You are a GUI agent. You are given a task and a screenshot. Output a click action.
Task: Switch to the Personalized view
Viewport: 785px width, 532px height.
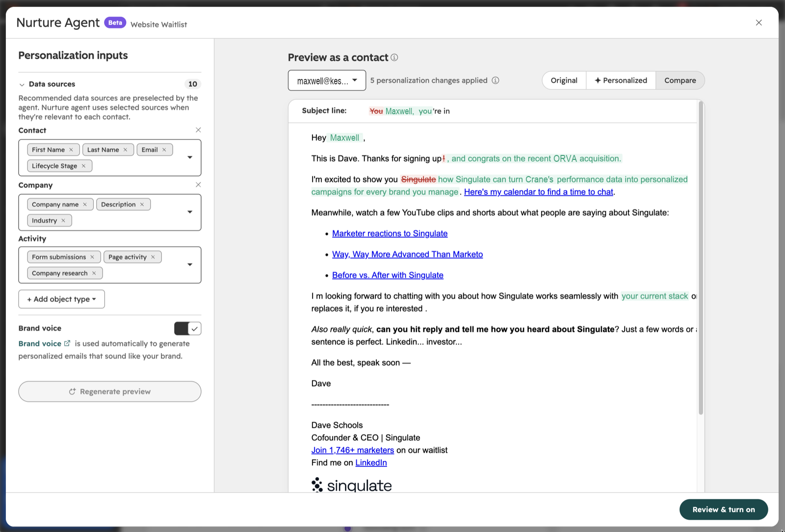pyautogui.click(x=621, y=80)
